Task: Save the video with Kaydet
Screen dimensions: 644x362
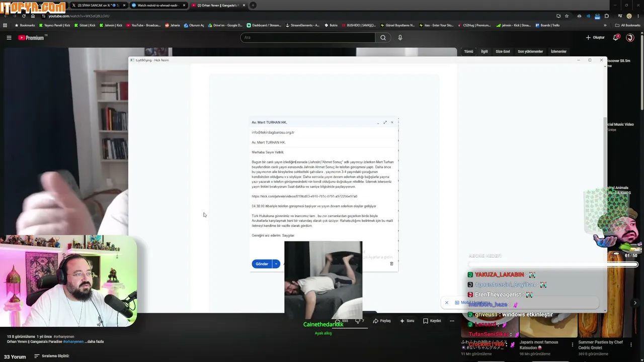Action: [x=432, y=321]
